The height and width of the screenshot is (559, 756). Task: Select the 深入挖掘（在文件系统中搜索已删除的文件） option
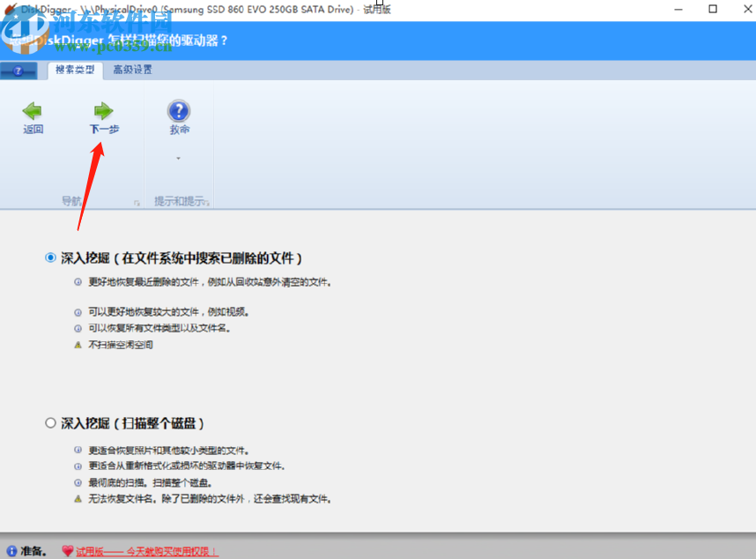pyautogui.click(x=50, y=257)
